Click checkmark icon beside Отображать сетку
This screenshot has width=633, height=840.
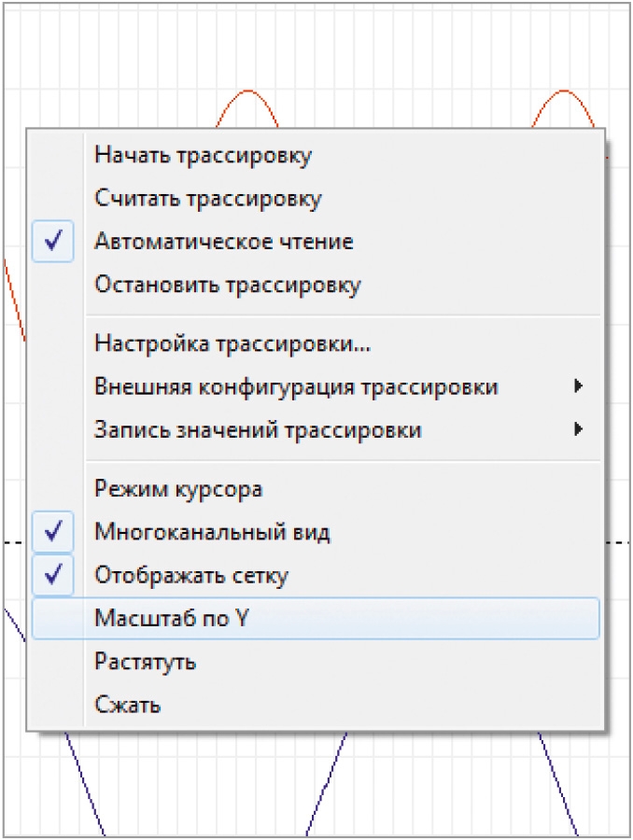tap(52, 575)
